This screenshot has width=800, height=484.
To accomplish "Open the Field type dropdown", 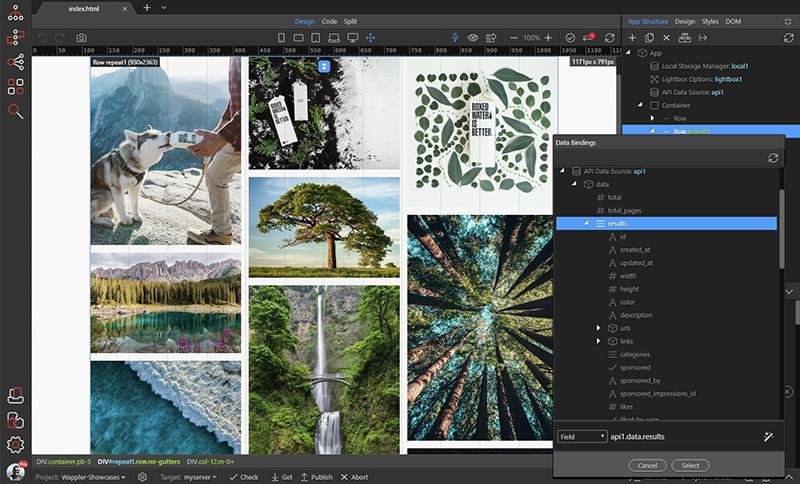I will point(582,437).
